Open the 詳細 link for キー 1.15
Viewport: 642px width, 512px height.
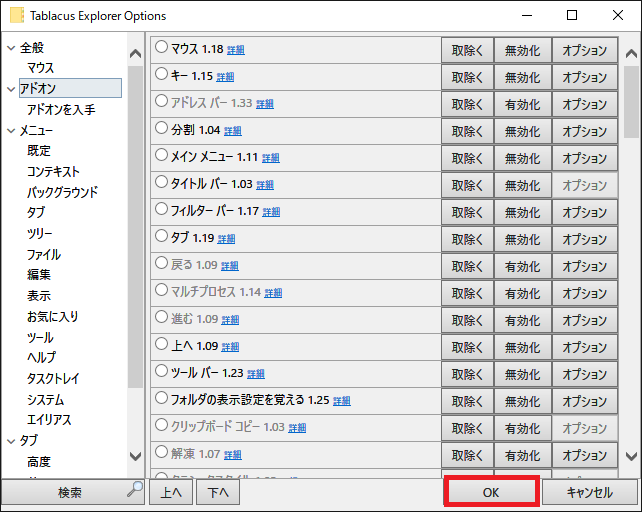pyautogui.click(x=225, y=77)
